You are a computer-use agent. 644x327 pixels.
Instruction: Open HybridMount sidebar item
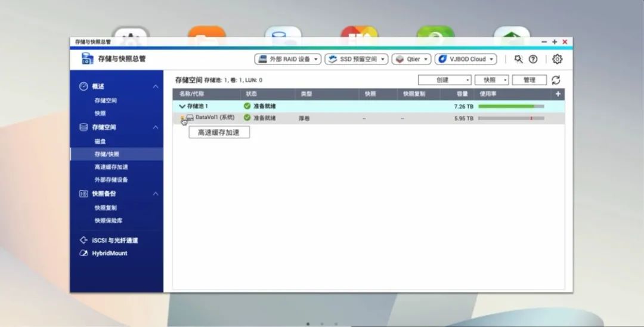point(110,253)
